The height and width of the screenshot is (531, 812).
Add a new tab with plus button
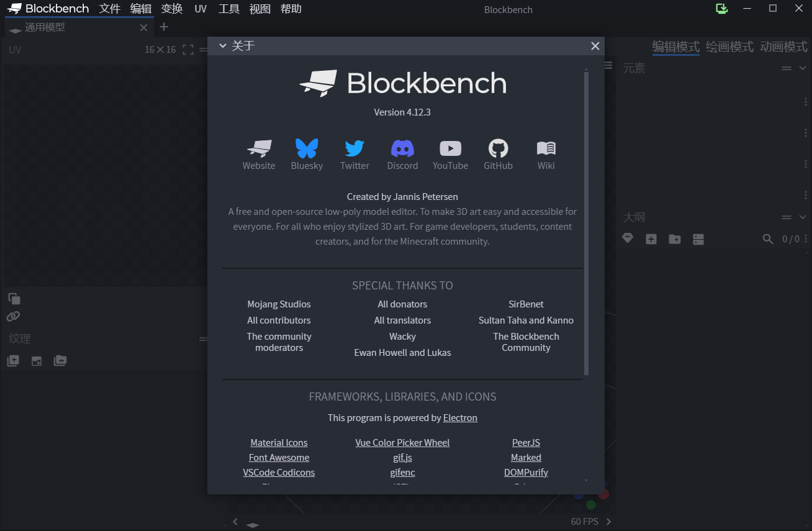(164, 27)
